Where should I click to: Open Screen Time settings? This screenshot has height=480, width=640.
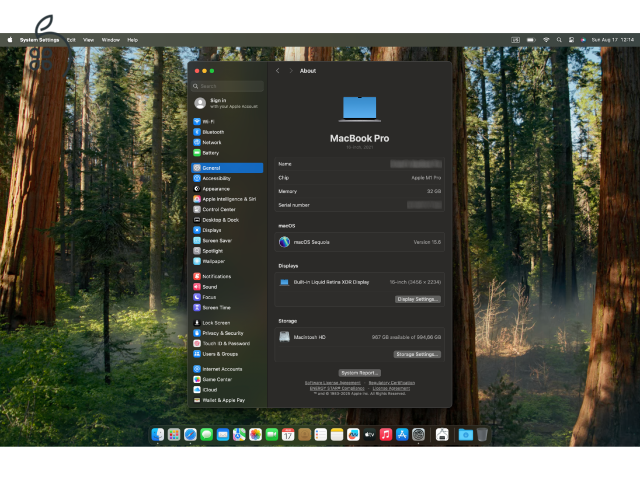(x=227, y=307)
